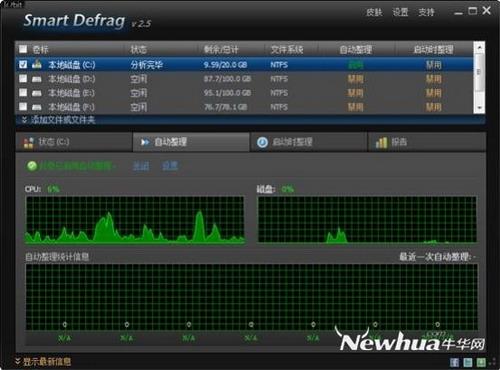Minimize the Smart Defrag window
This screenshot has height=370, width=500.
(x=459, y=12)
